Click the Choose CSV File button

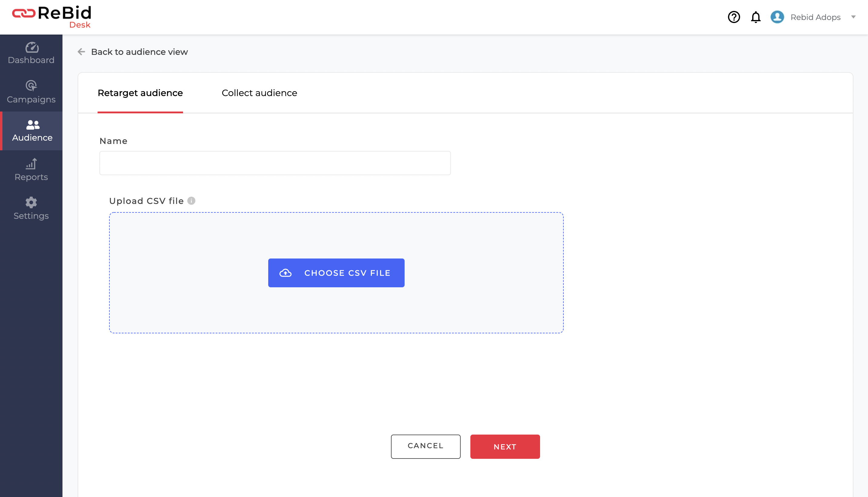(336, 273)
